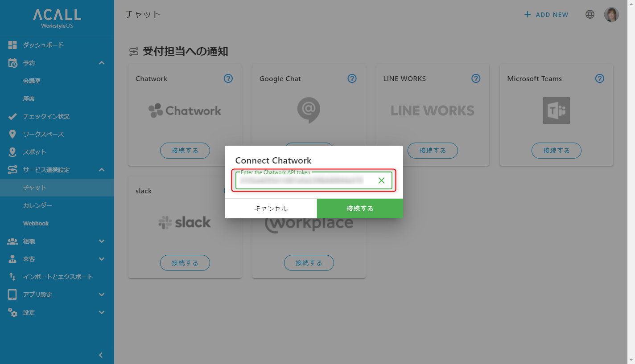Click the LINE WORKS help icon
Image resolution: width=635 pixels, height=364 pixels.
476,78
